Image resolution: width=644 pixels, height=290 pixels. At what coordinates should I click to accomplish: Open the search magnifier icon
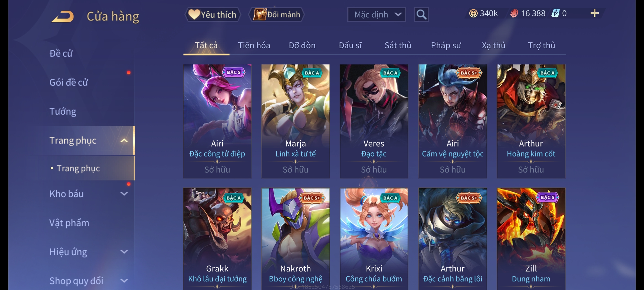pyautogui.click(x=421, y=15)
